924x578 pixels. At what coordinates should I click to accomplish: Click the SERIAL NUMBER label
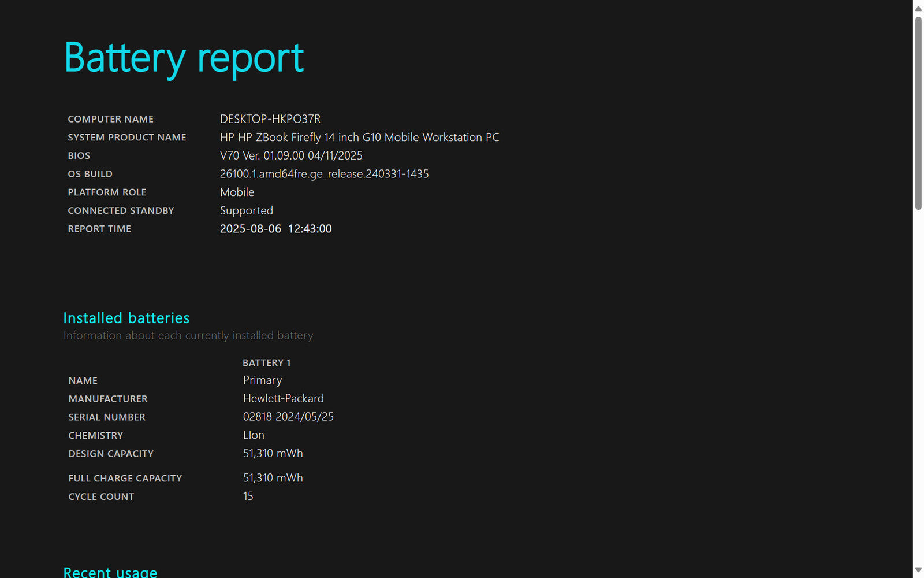click(107, 417)
